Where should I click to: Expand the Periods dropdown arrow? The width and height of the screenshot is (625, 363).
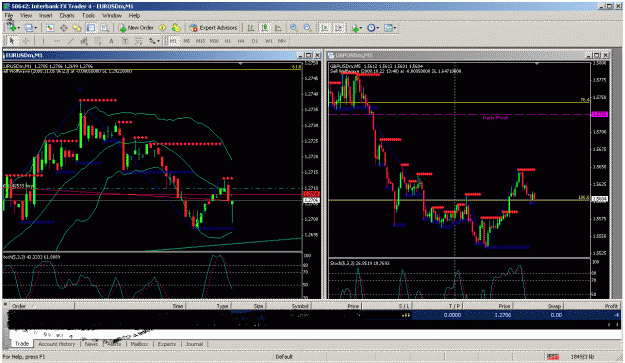(378, 28)
